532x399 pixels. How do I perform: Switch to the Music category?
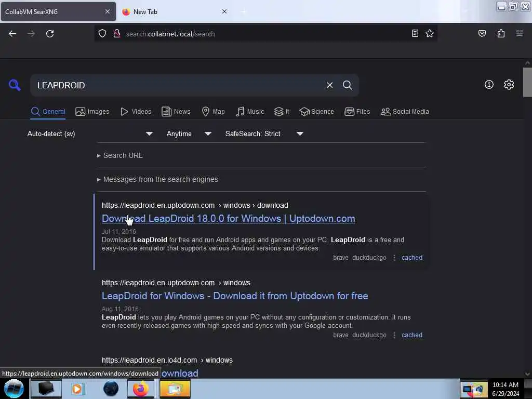(x=250, y=112)
